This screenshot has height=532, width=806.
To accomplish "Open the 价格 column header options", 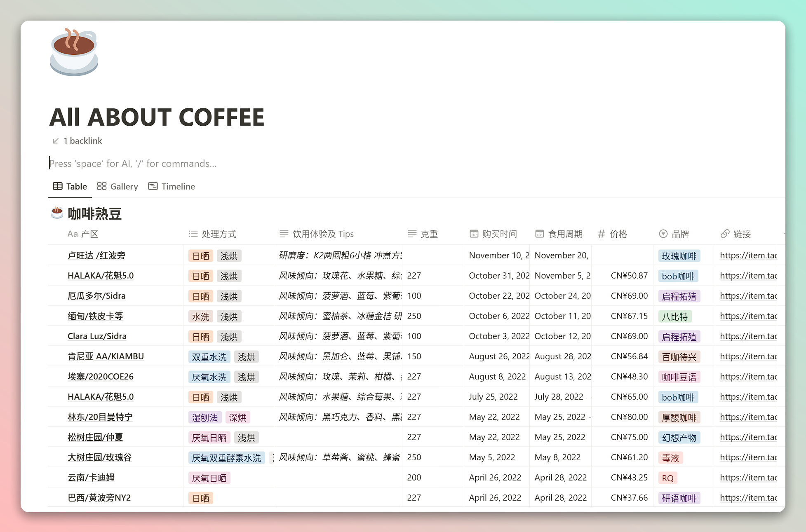I will click(x=618, y=234).
